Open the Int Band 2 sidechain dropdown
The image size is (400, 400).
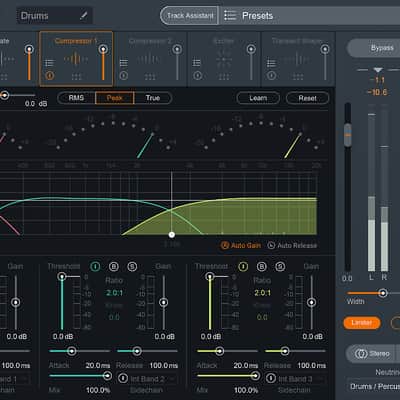coord(153,379)
